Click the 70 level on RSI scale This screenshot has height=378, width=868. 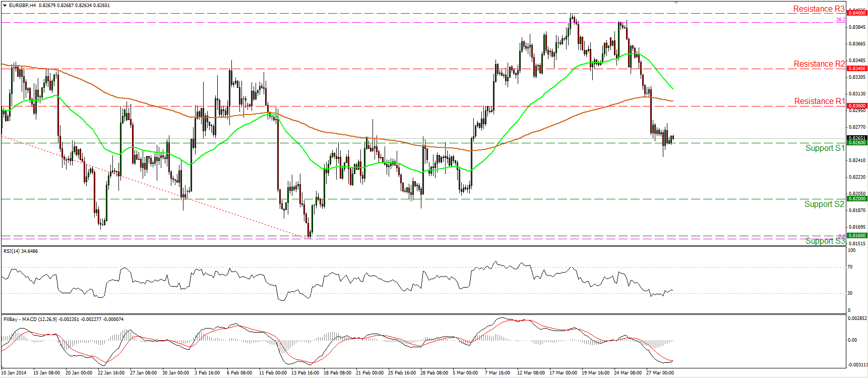click(850, 267)
